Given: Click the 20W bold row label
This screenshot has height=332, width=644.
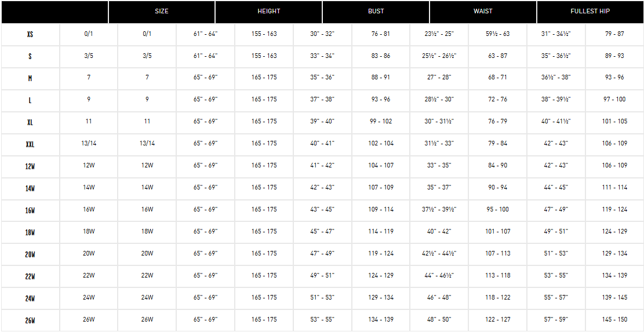Looking at the screenshot, I should (x=30, y=254).
